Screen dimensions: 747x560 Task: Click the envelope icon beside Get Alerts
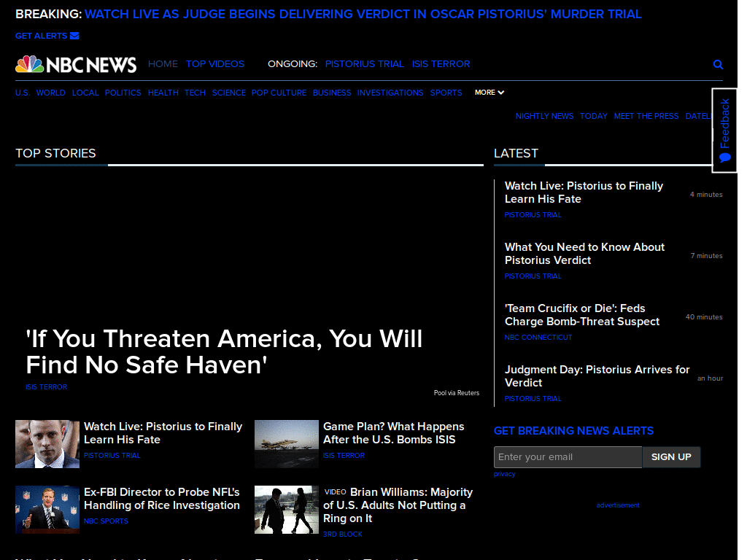point(74,36)
